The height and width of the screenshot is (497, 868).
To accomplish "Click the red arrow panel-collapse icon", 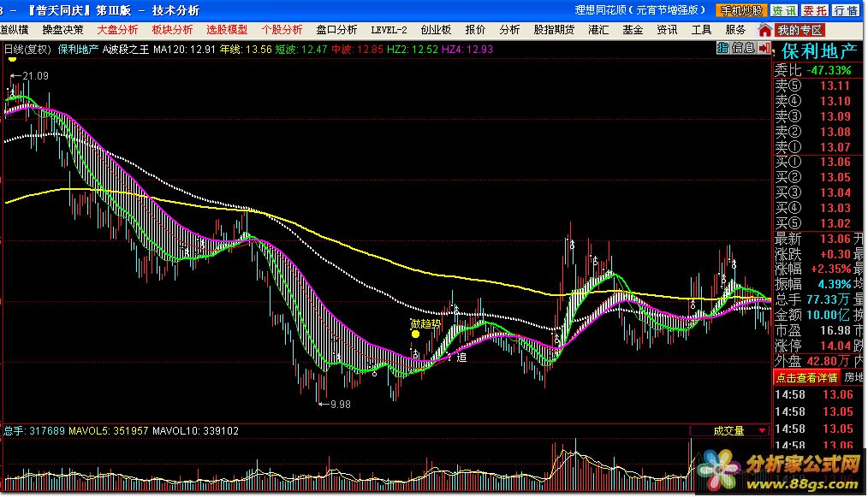I will (x=765, y=48).
